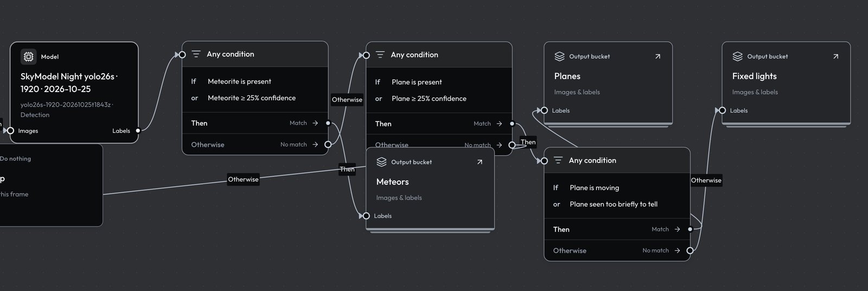Click Otherwise output port of Plane is moving node
The width and height of the screenshot is (868, 291).
690,250
